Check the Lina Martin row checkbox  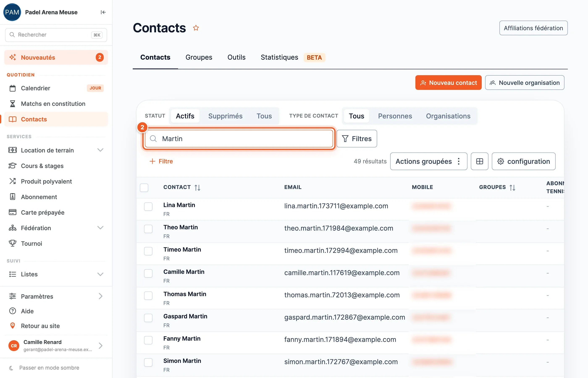tap(148, 207)
